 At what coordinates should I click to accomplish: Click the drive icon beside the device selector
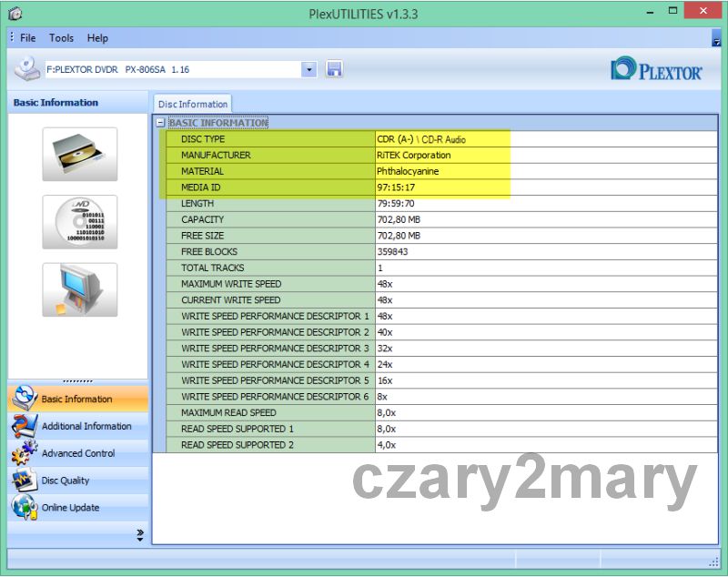click(x=26, y=69)
